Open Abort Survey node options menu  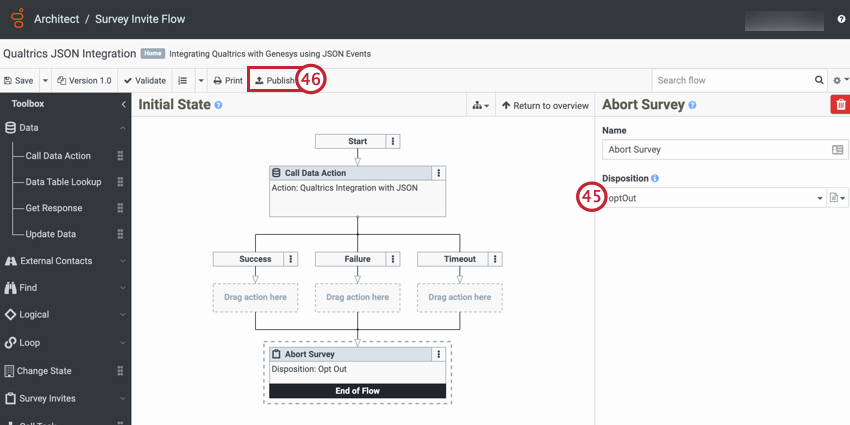tap(438, 354)
